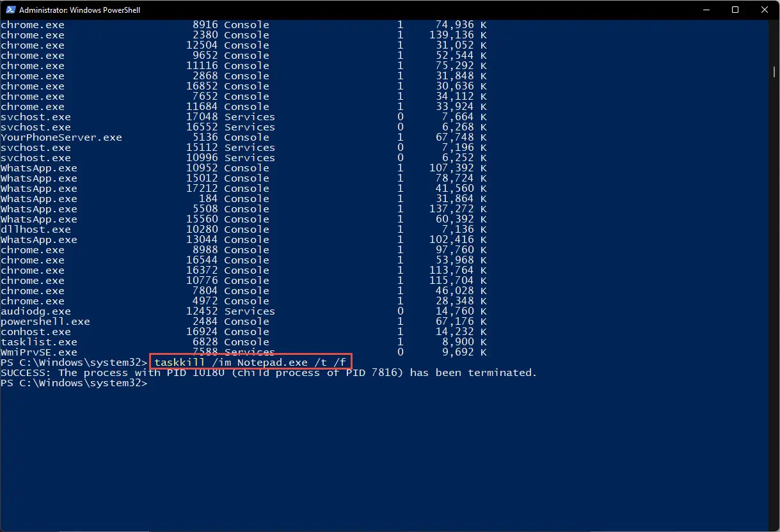
Task: Select WhatsApp.exe PID 17212
Action: pyautogui.click(x=202, y=189)
